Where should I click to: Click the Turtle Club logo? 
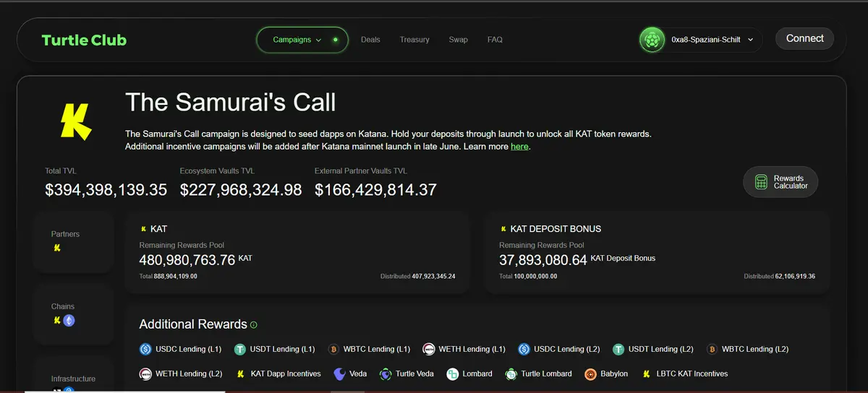pos(84,40)
